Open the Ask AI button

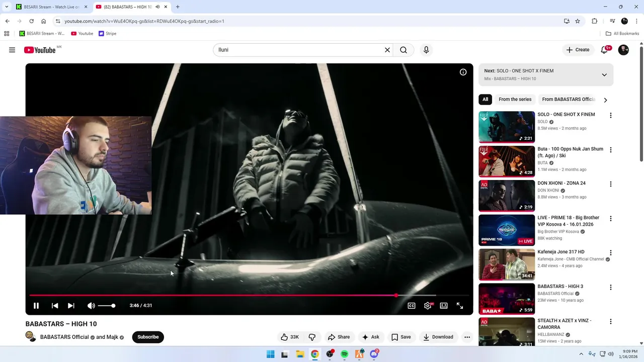coord(371,337)
